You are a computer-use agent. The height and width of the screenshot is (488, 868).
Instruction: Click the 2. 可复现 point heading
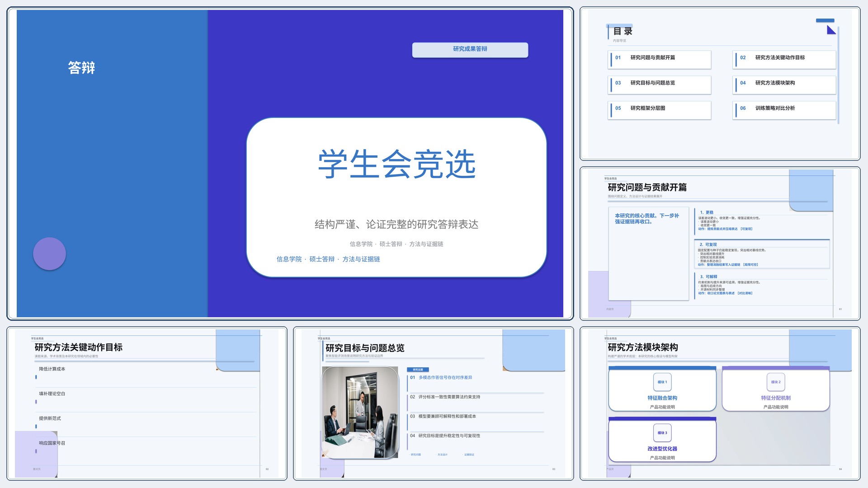click(708, 244)
